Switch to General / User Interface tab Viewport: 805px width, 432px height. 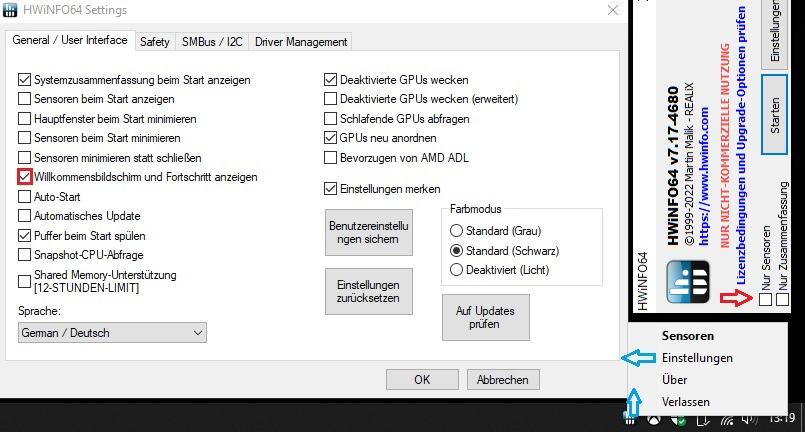click(x=70, y=40)
